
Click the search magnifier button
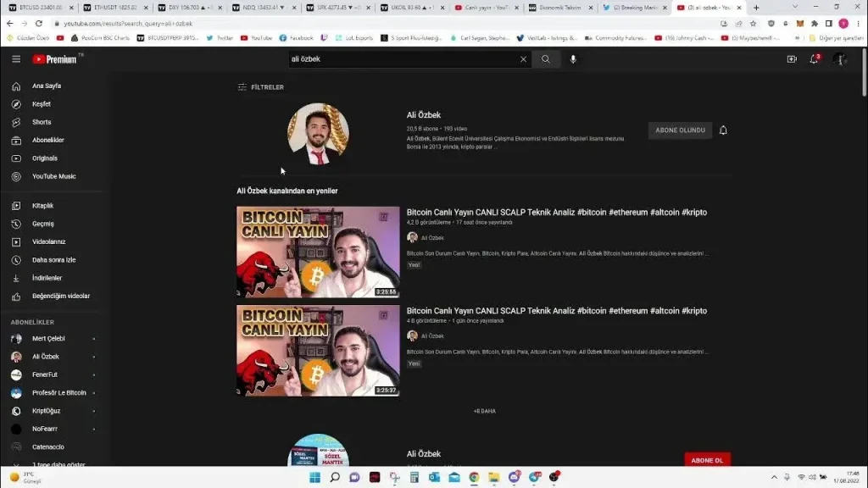point(546,59)
